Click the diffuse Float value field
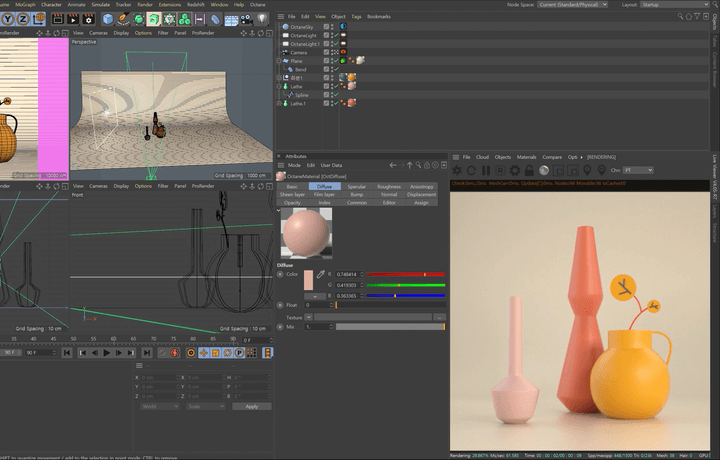Screen dimensions: 720x460 (319, 305)
